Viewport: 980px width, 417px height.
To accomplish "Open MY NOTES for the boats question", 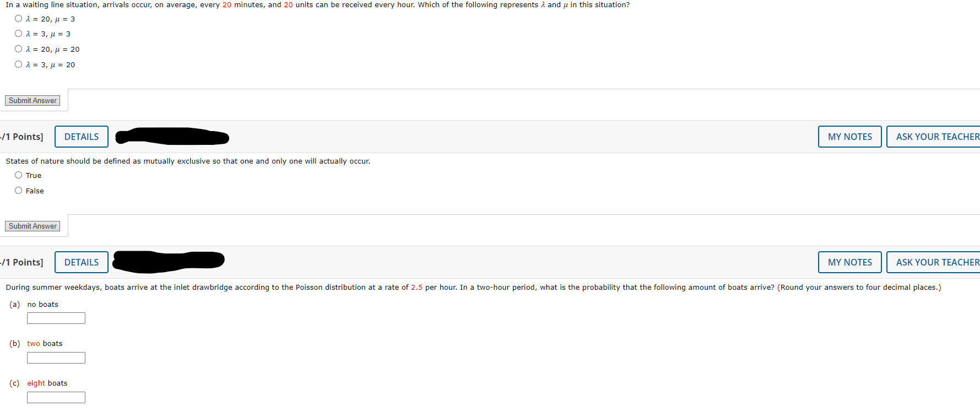I will (849, 262).
